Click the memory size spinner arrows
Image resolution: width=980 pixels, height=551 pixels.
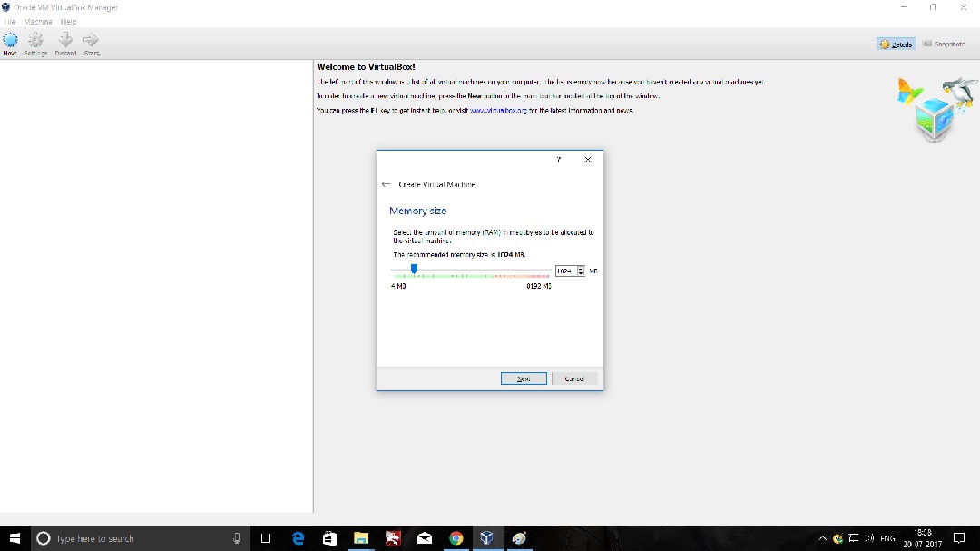[581, 271]
